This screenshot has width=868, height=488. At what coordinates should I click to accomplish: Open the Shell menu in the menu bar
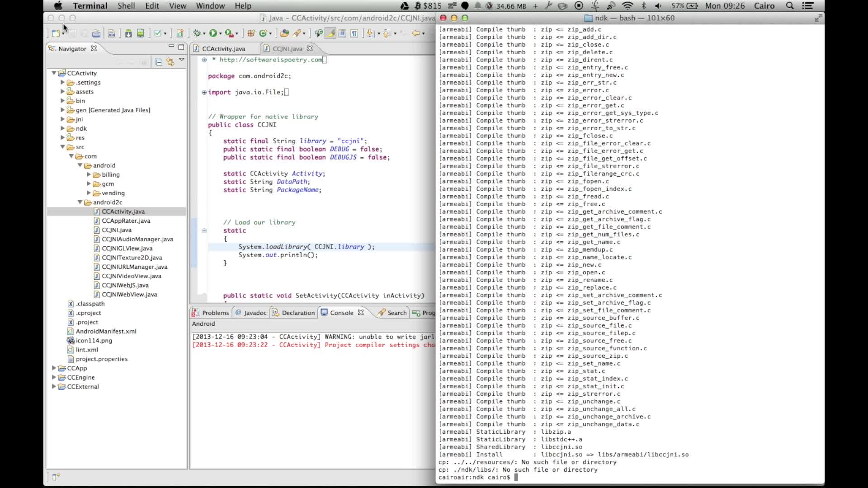(x=127, y=6)
